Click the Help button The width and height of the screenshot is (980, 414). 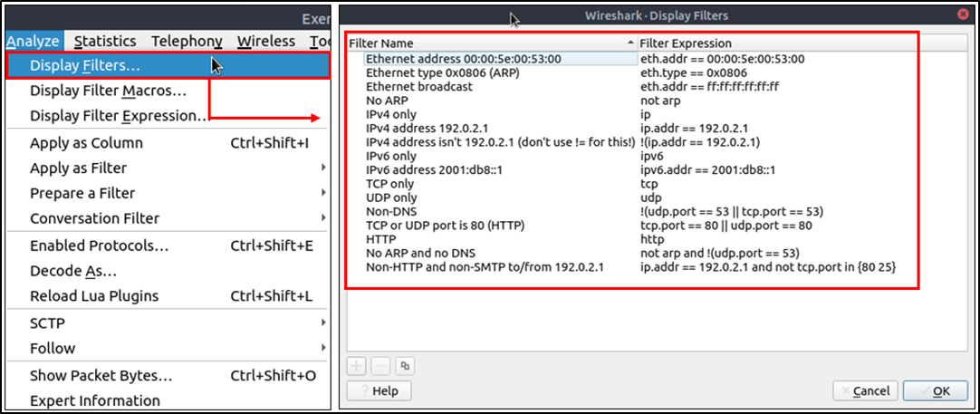point(379,390)
